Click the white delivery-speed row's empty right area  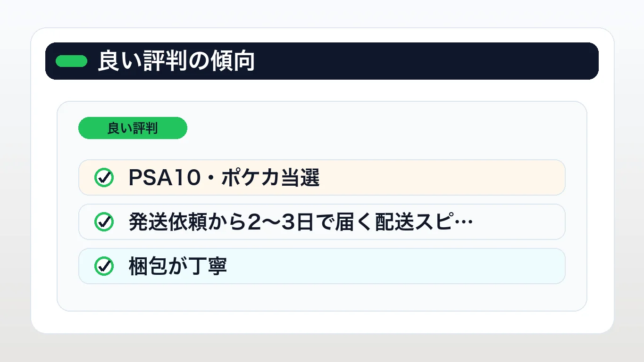pos(519,222)
